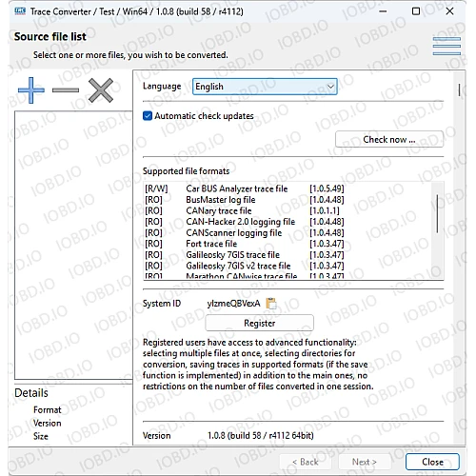Click the Register button

tap(260, 323)
